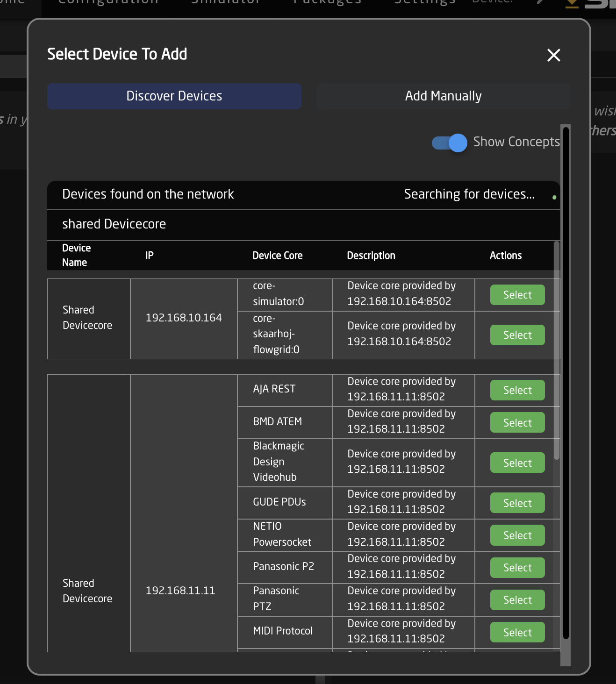The height and width of the screenshot is (684, 616).
Task: Select the AJA REST device core
Action: click(x=517, y=390)
